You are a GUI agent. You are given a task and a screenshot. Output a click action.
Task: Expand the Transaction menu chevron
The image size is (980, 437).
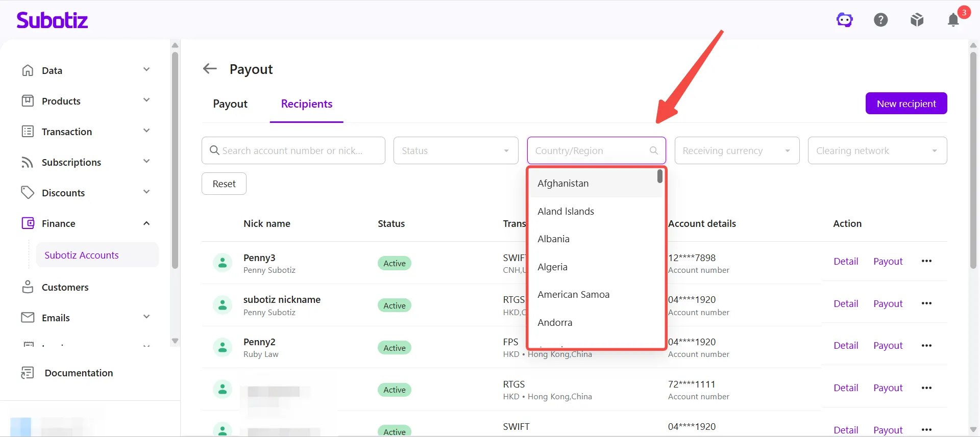pyautogui.click(x=146, y=131)
